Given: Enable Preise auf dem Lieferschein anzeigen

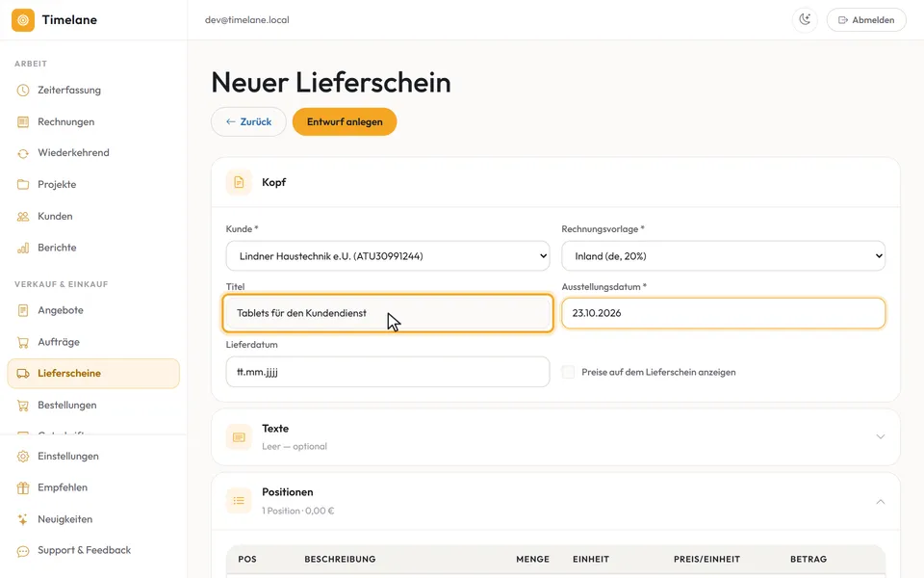Looking at the screenshot, I should pyautogui.click(x=568, y=372).
